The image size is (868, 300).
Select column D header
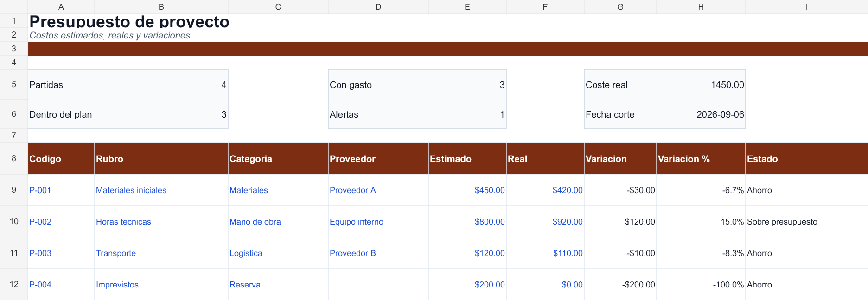(378, 7)
